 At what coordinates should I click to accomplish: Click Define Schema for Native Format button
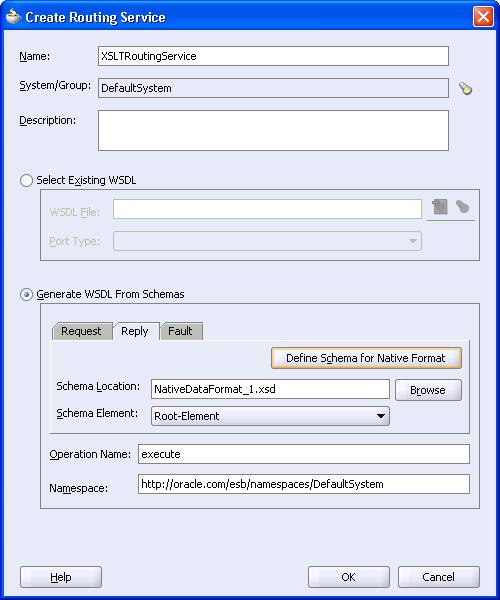point(366,358)
